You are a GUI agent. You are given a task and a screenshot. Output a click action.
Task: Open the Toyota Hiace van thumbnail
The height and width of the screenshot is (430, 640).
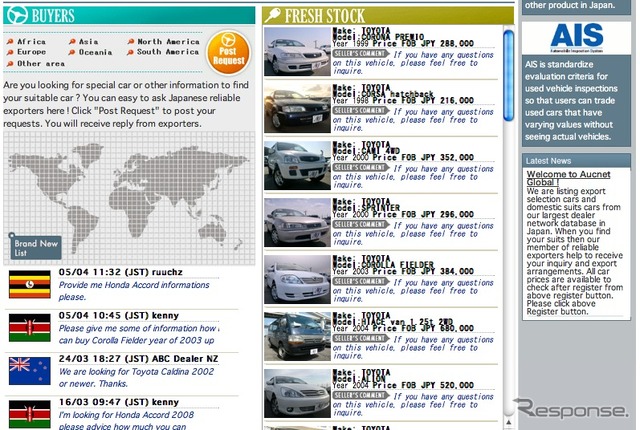(297, 337)
